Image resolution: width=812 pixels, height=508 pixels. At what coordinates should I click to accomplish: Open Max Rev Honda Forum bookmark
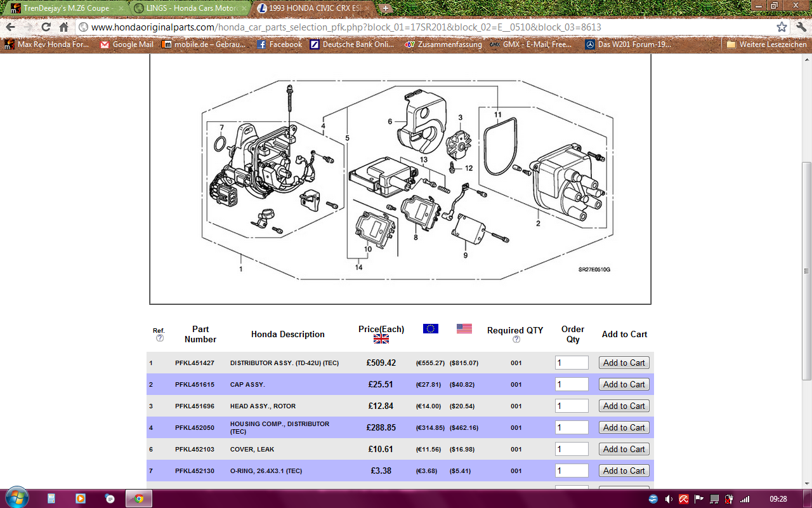[x=47, y=44]
